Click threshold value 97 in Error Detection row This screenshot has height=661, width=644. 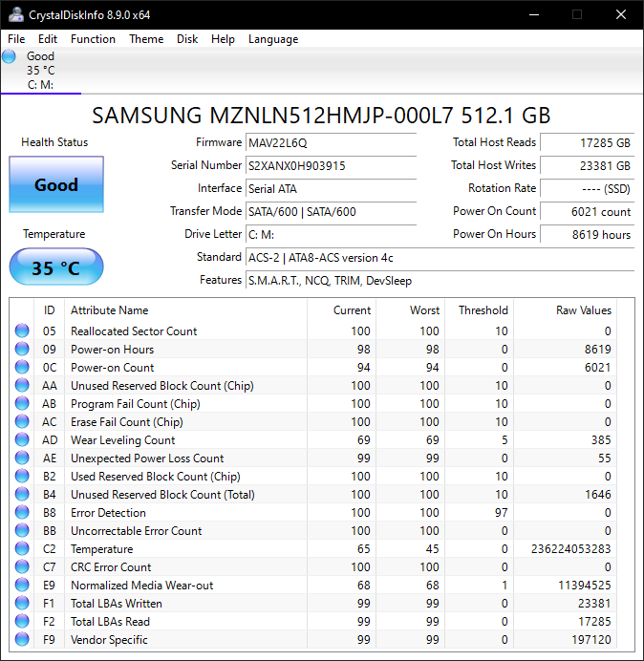point(501,513)
